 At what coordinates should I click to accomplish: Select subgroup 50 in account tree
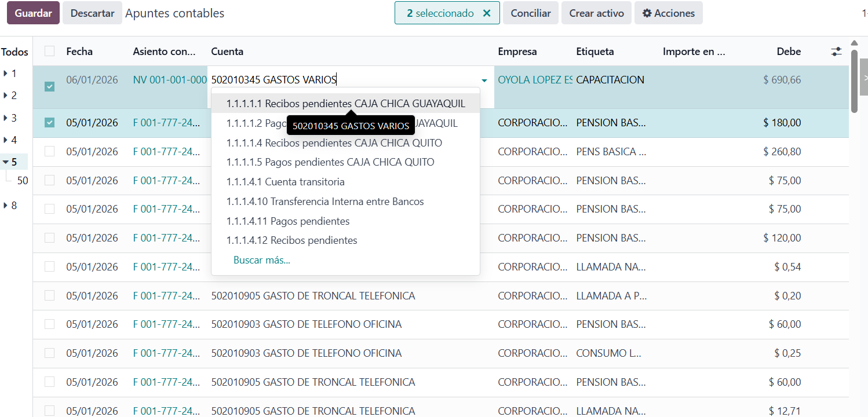pyautogui.click(x=23, y=181)
